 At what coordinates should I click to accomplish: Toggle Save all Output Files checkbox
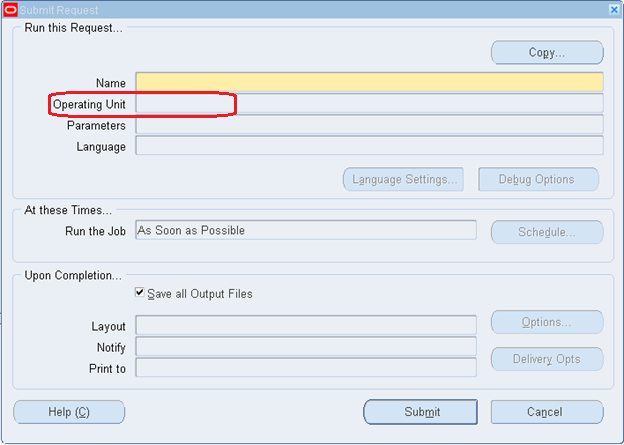pyautogui.click(x=140, y=294)
